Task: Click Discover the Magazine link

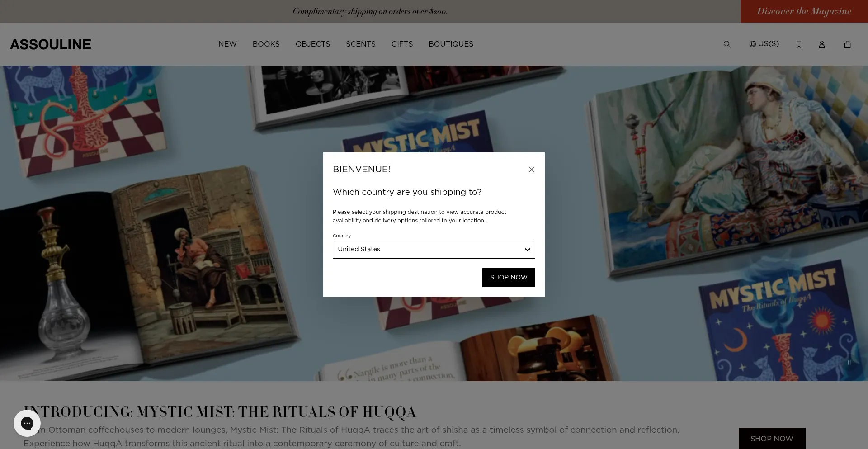Action: point(804,11)
